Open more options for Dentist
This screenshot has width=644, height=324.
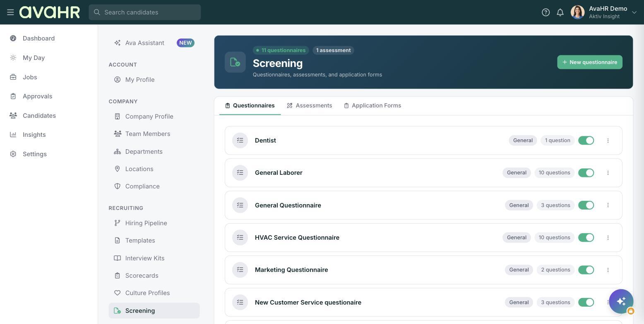click(608, 141)
